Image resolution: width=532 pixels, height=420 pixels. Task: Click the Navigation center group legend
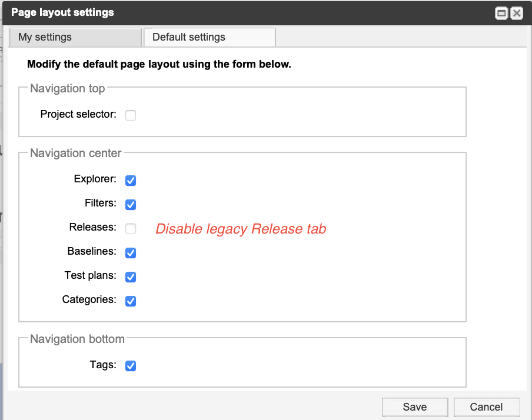75,154
